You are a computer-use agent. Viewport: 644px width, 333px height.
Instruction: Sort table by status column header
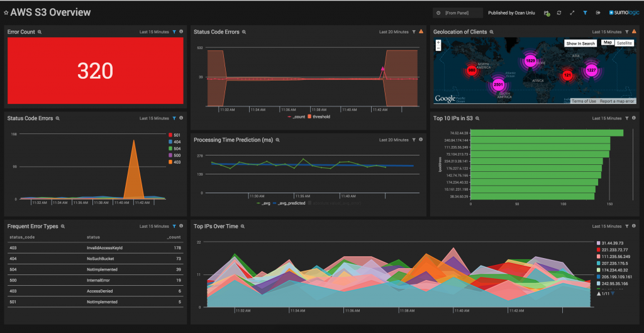coord(93,237)
